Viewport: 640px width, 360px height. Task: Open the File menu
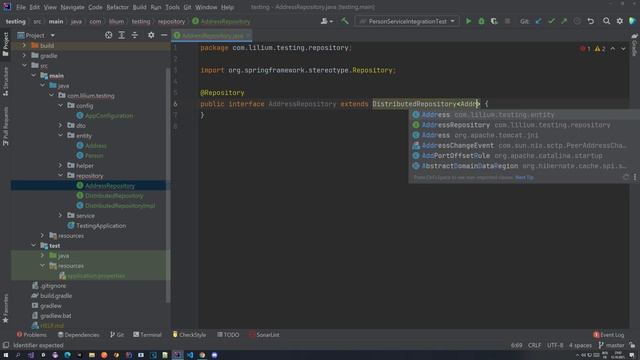tap(21, 7)
